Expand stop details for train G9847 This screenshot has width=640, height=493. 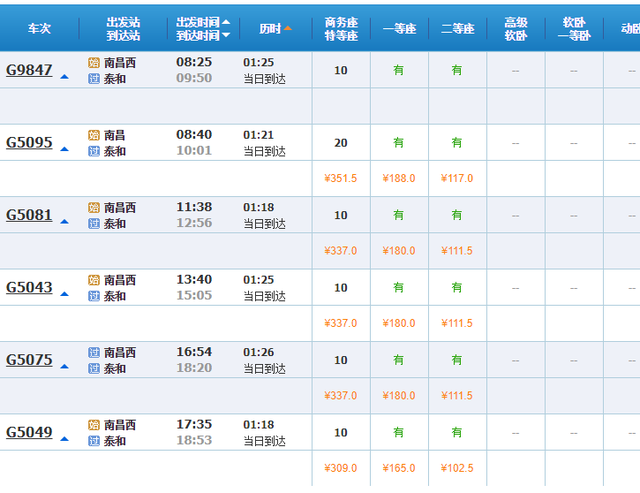pyautogui.click(x=64, y=77)
